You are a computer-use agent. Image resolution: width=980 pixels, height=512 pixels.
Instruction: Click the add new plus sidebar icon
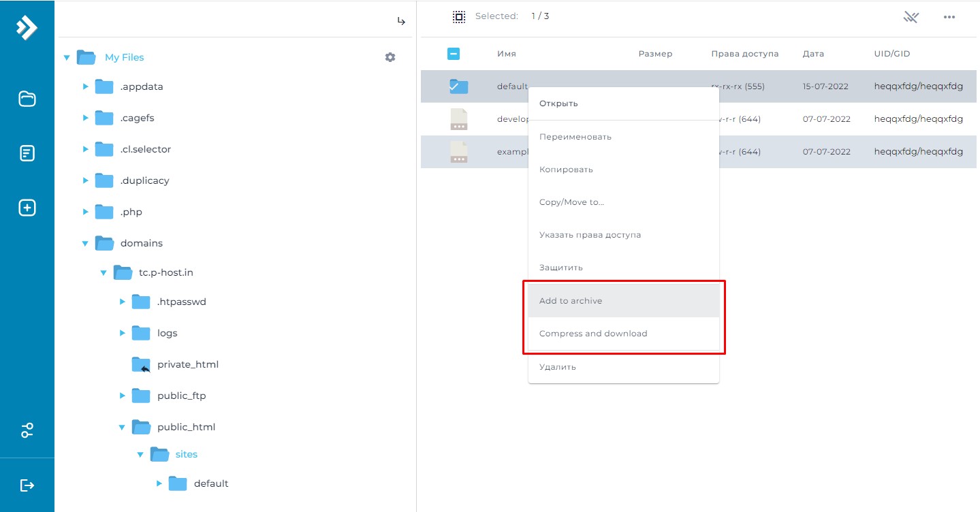tap(27, 208)
